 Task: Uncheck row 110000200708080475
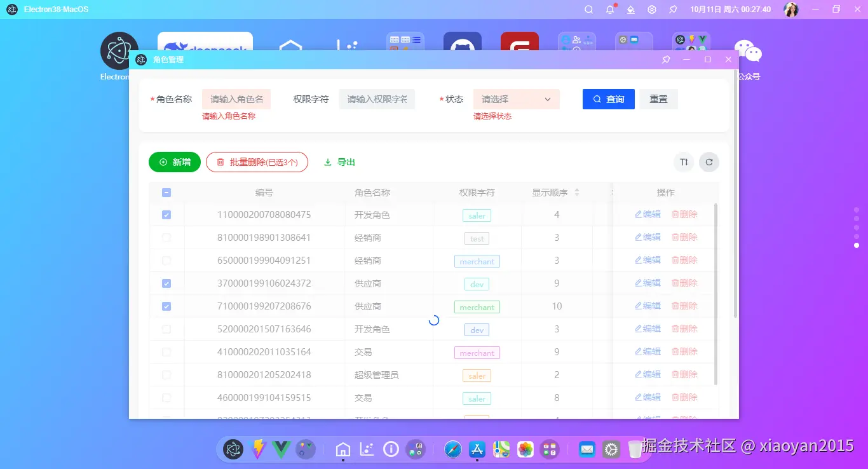pos(166,215)
